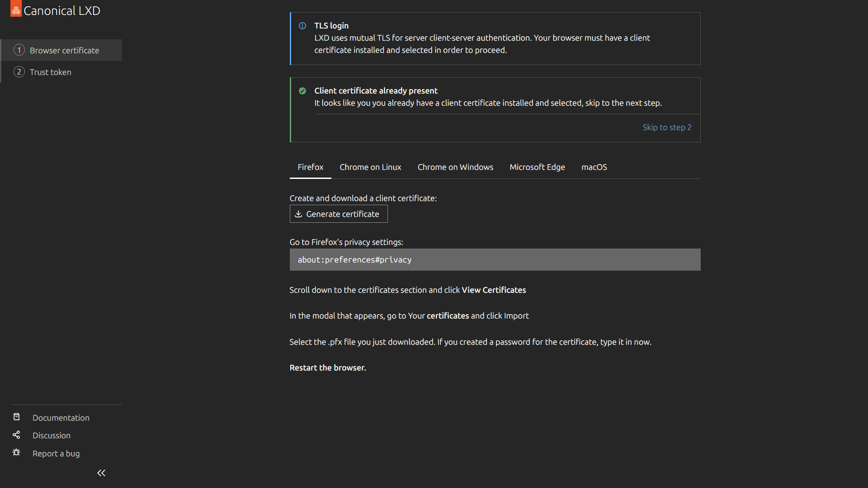
Task: Switch to the Chrome on Linux tab
Action: [370, 167]
